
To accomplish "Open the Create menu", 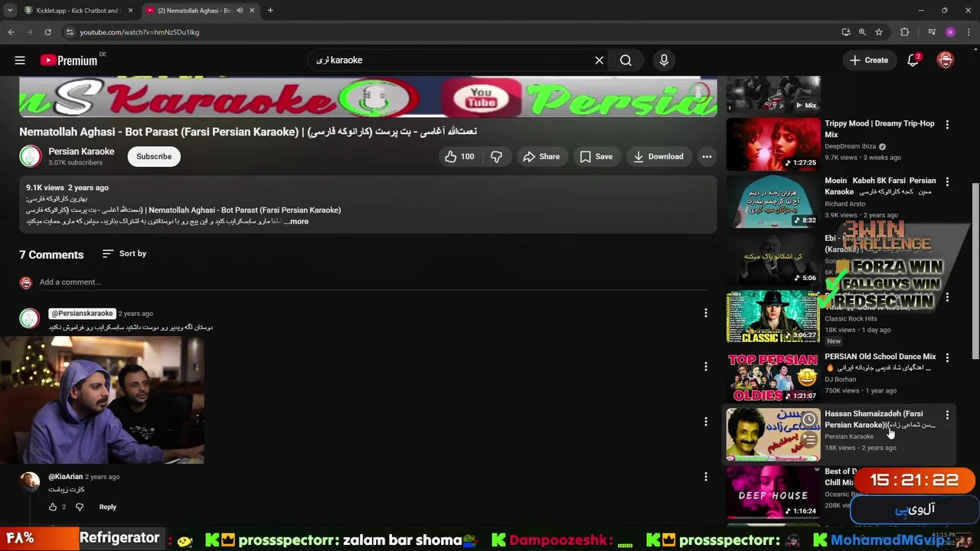I will pyautogui.click(x=869, y=60).
